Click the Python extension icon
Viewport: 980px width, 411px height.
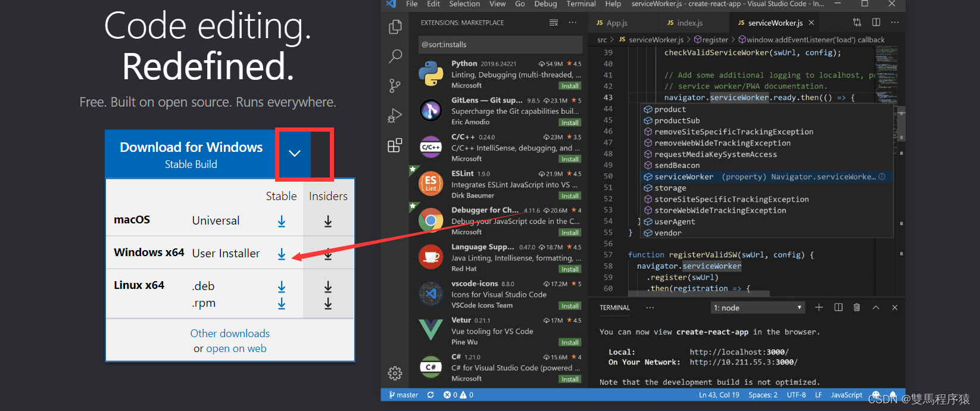pyautogui.click(x=430, y=74)
